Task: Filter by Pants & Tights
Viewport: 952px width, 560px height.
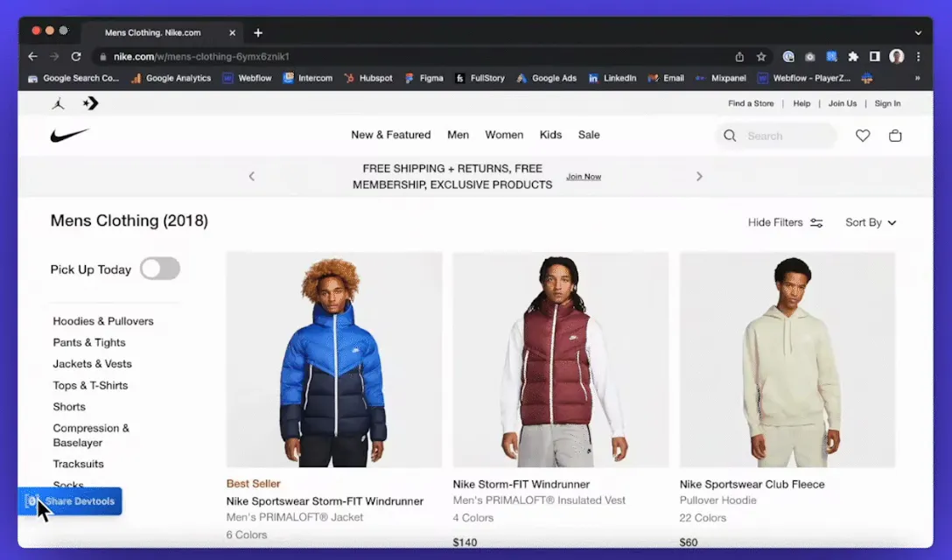Action: pos(89,342)
